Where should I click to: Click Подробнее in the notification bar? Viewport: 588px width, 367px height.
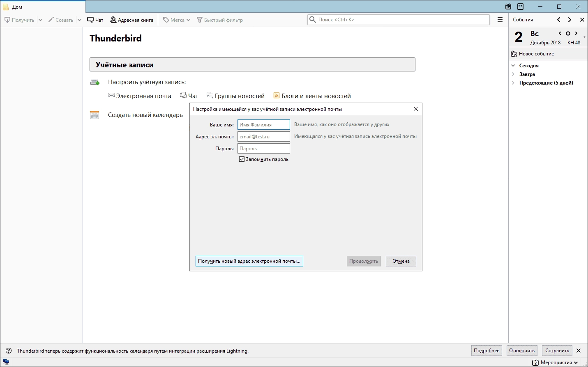[x=487, y=351]
